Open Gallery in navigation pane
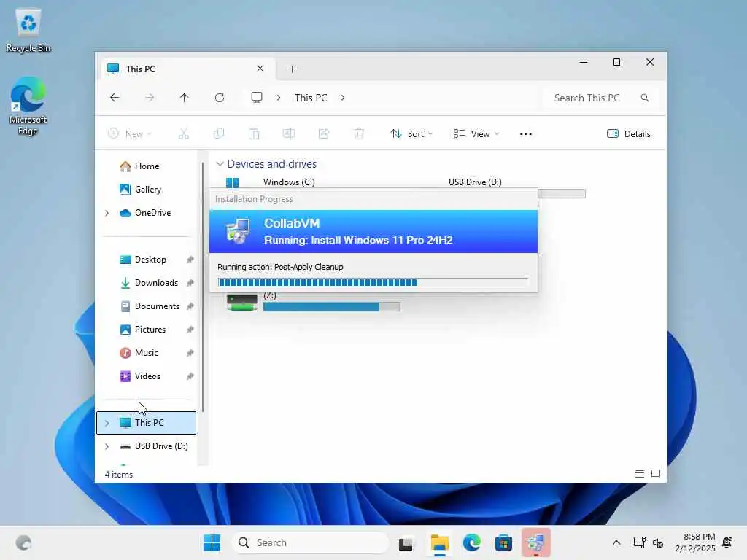This screenshot has height=560, width=747. [x=147, y=190]
